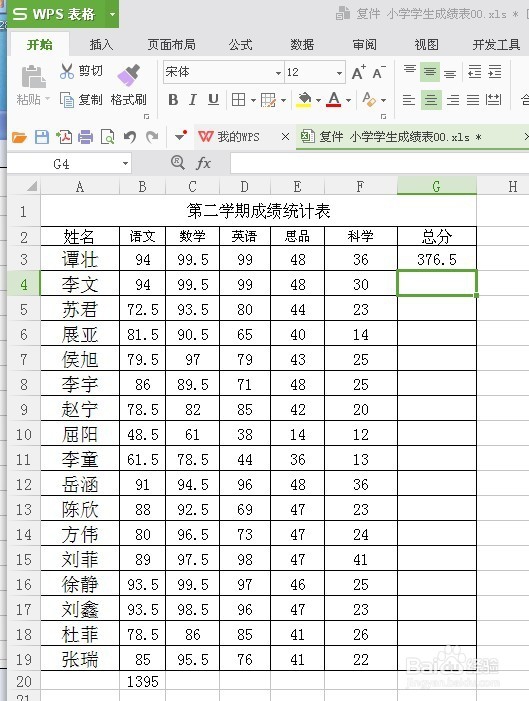Click the Copy icon
The height and width of the screenshot is (701, 529).
(x=67, y=100)
